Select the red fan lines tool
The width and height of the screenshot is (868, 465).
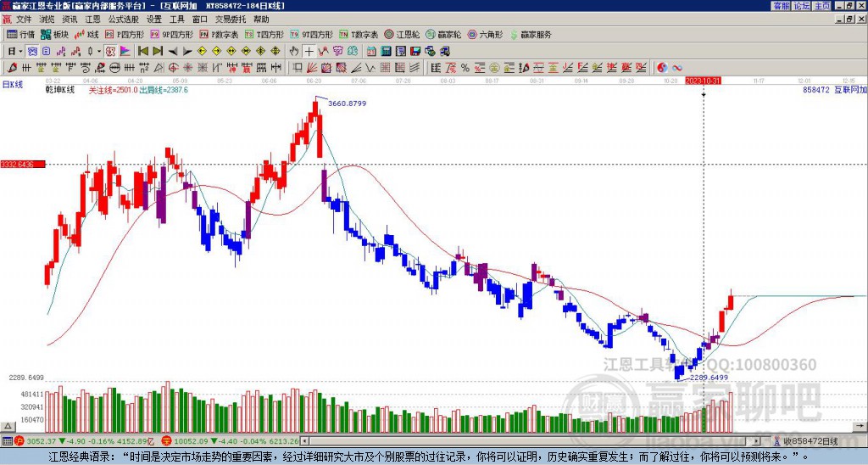310,68
